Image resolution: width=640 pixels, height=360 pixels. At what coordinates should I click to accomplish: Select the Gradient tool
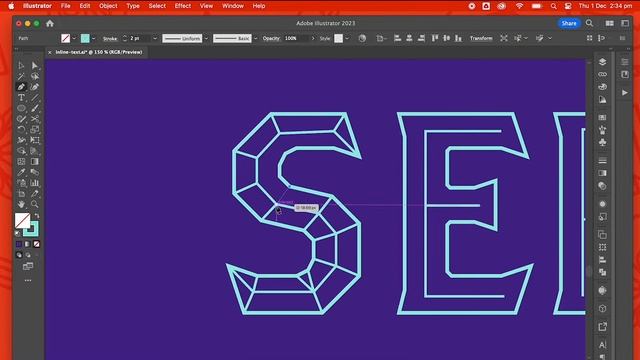pos(35,162)
